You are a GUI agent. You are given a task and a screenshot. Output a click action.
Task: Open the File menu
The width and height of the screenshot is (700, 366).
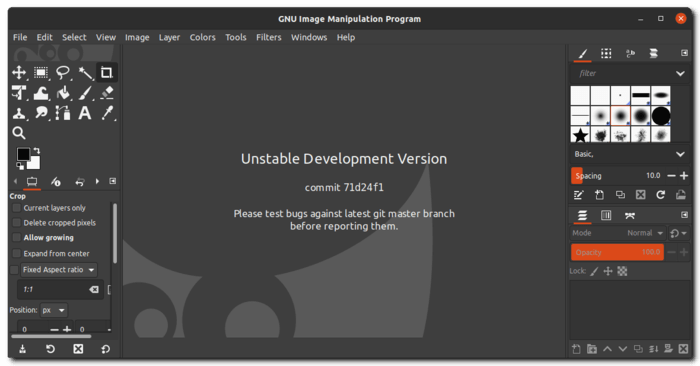click(x=20, y=37)
